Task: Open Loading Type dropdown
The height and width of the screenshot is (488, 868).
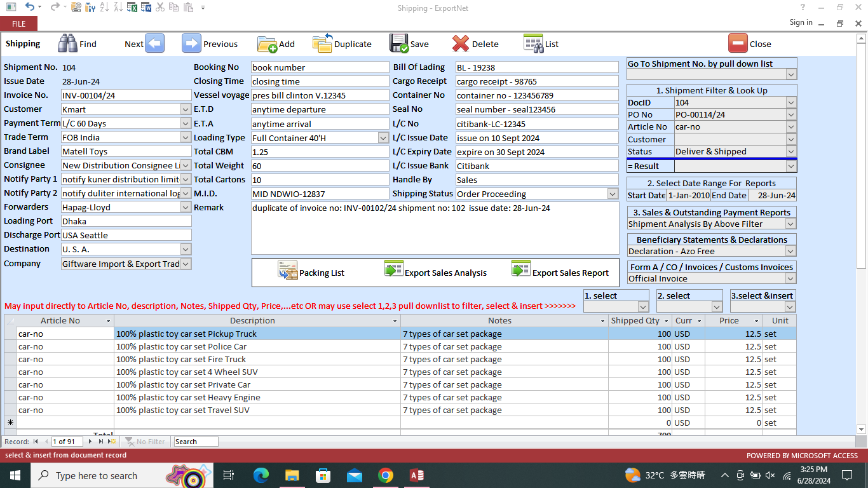Action: point(383,137)
